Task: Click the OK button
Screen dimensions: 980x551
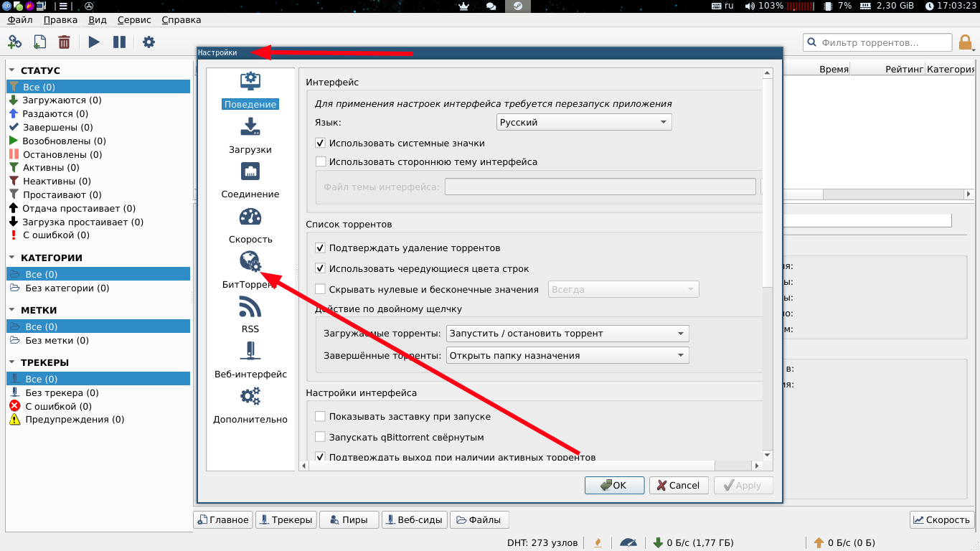Action: [x=614, y=486]
